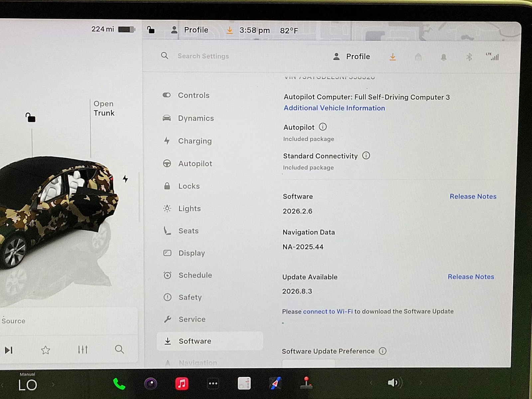Increase volume with right chevron

tap(421, 383)
